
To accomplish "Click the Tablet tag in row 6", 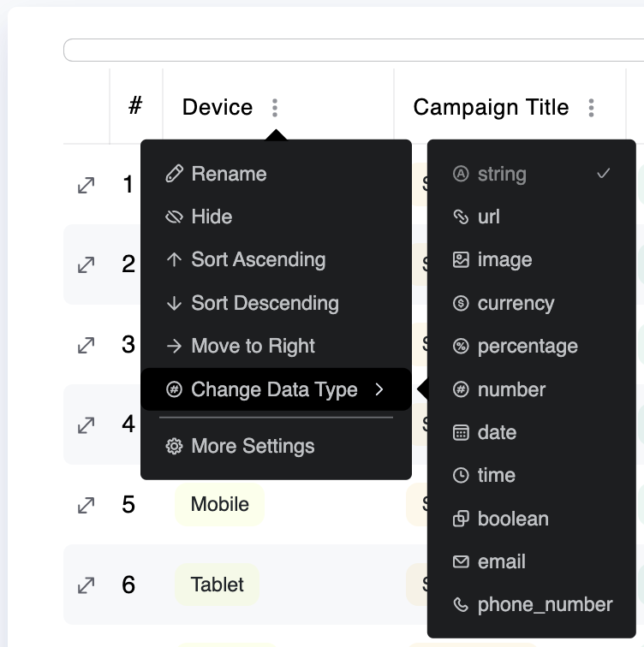I will pos(218,585).
